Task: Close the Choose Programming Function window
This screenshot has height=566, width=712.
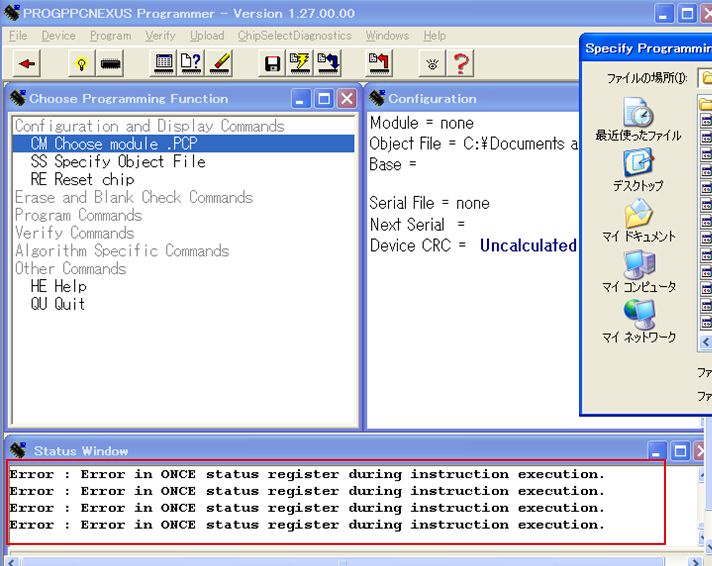Action: click(x=347, y=99)
